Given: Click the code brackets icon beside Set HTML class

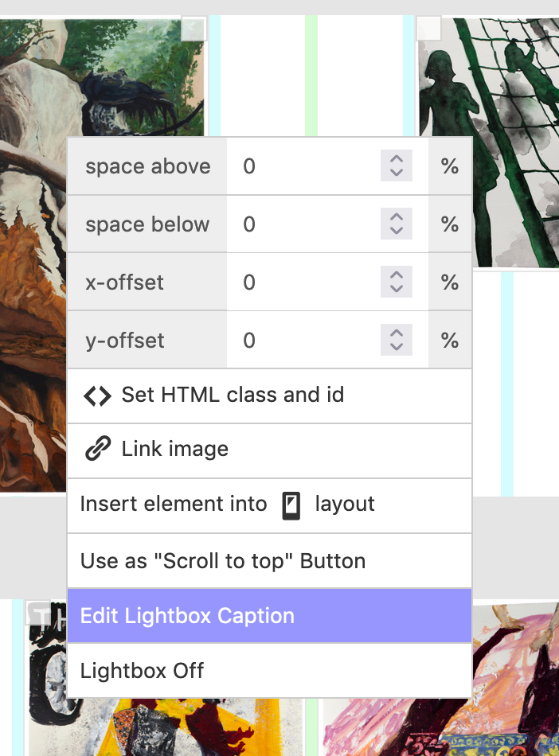Looking at the screenshot, I should tap(97, 395).
